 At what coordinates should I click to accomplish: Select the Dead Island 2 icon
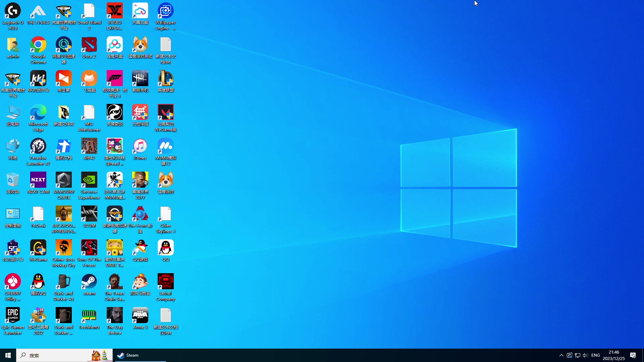point(89,16)
